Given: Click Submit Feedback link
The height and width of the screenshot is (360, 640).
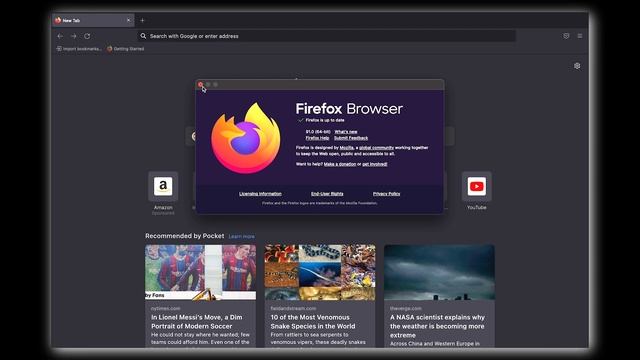Looking at the screenshot, I should (x=351, y=138).
